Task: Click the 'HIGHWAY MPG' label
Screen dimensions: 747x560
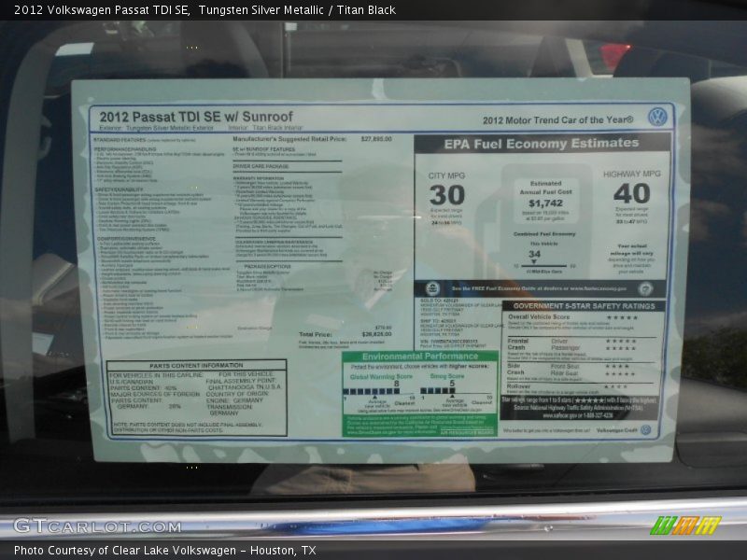Action: coord(632,174)
